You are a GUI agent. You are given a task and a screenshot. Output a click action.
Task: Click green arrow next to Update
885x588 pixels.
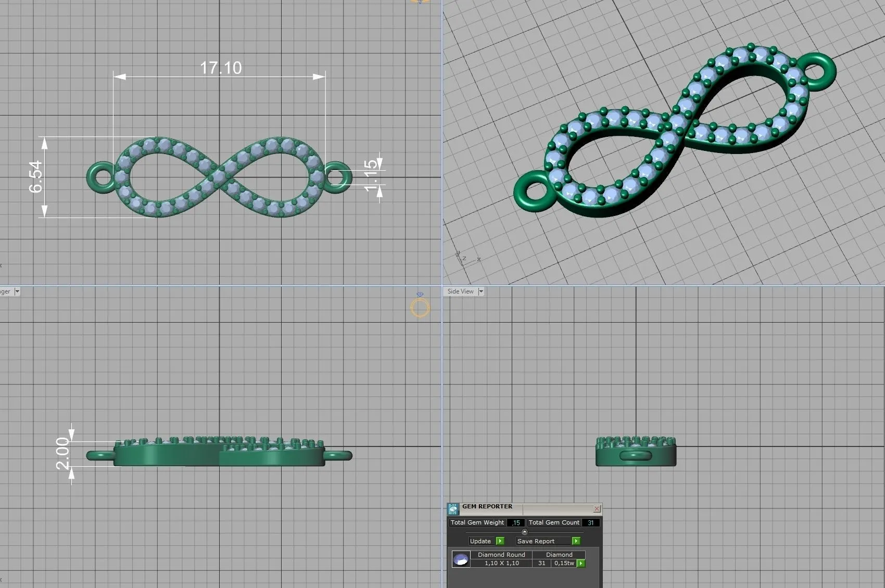point(500,541)
